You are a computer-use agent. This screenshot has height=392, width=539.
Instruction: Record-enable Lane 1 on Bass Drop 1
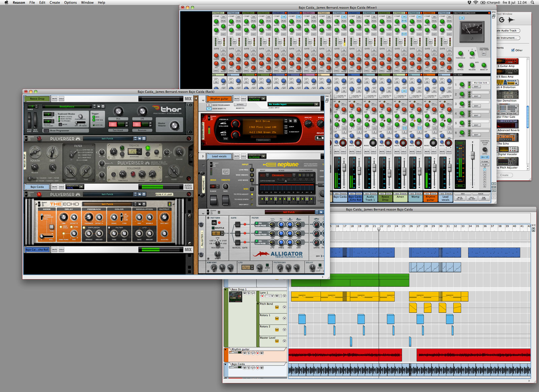tap(262, 296)
